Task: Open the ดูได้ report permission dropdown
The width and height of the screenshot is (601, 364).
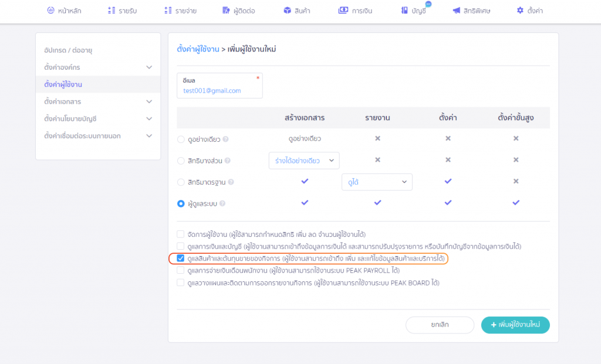Action: coord(377,182)
